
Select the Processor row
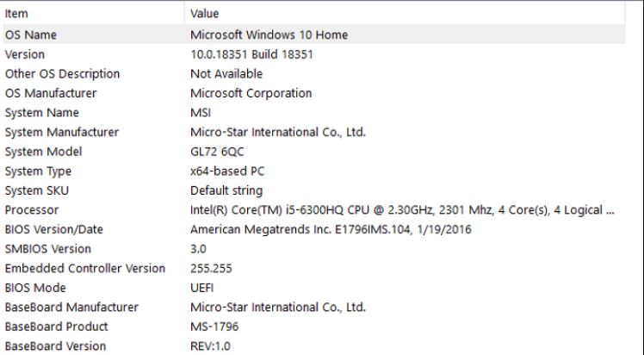(x=314, y=210)
